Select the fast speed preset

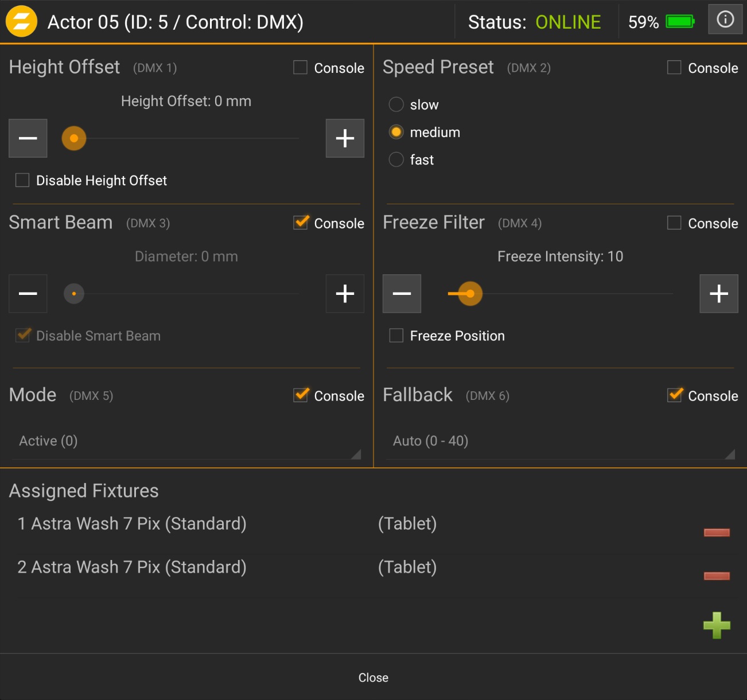pyautogui.click(x=396, y=160)
